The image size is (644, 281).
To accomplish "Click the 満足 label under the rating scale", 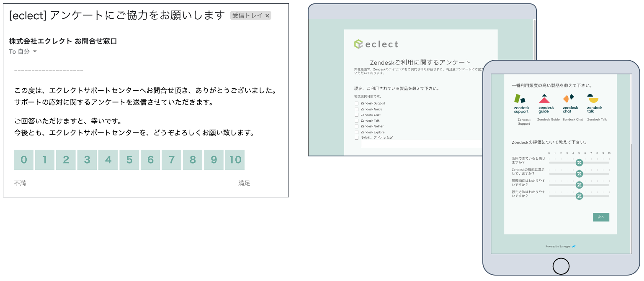I will point(244,183).
